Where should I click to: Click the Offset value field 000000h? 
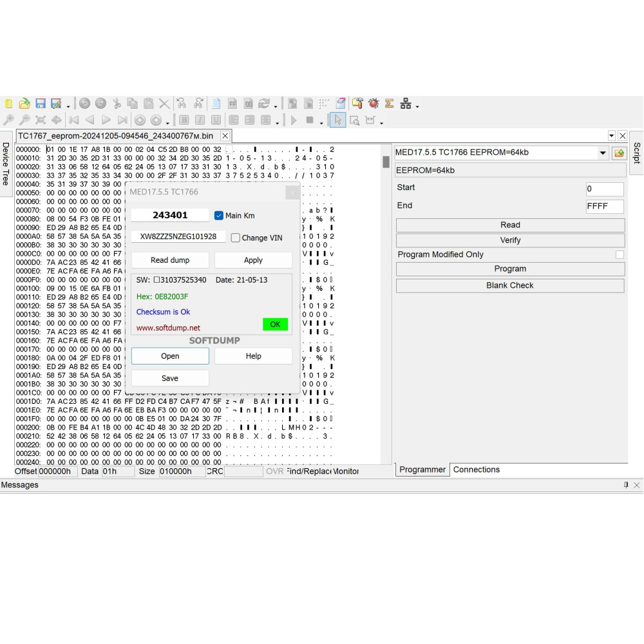(x=57, y=471)
